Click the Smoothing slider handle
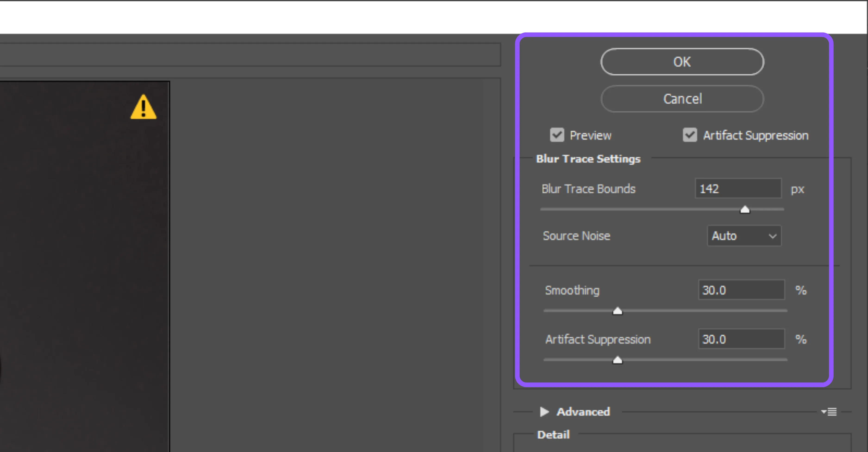Screen dimensions: 868x452 [x=617, y=311]
